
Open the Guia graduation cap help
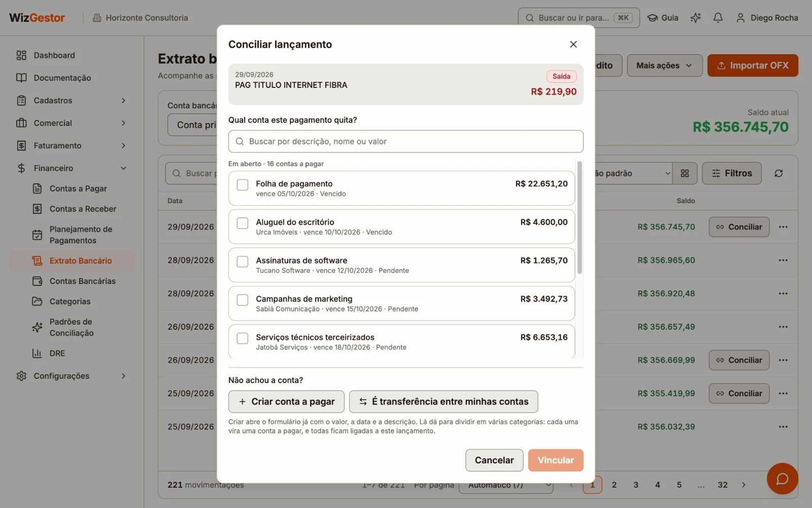tap(663, 18)
